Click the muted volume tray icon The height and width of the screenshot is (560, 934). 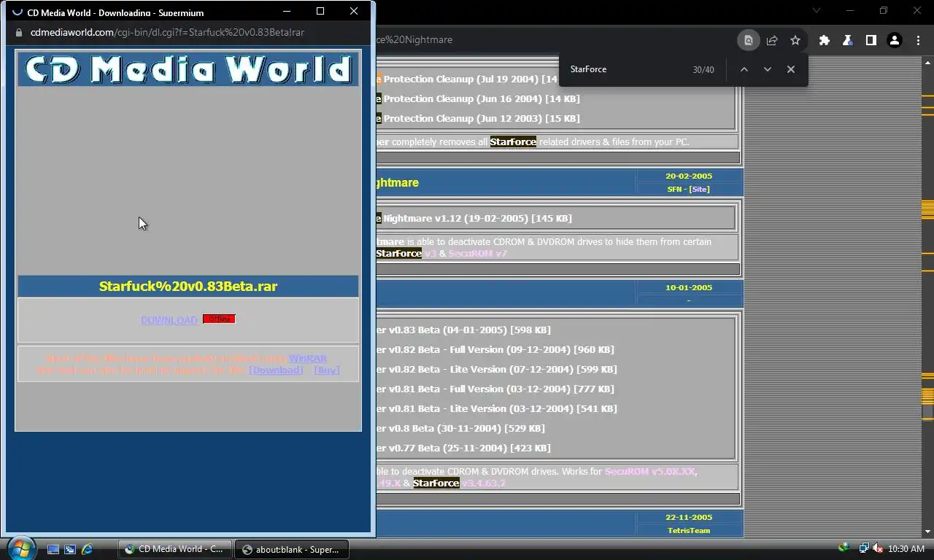[878, 549]
